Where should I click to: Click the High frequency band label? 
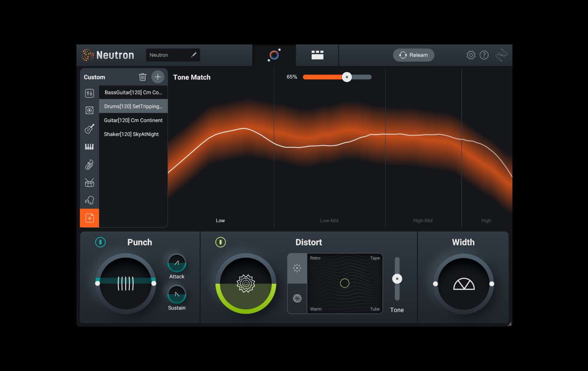[486, 220]
